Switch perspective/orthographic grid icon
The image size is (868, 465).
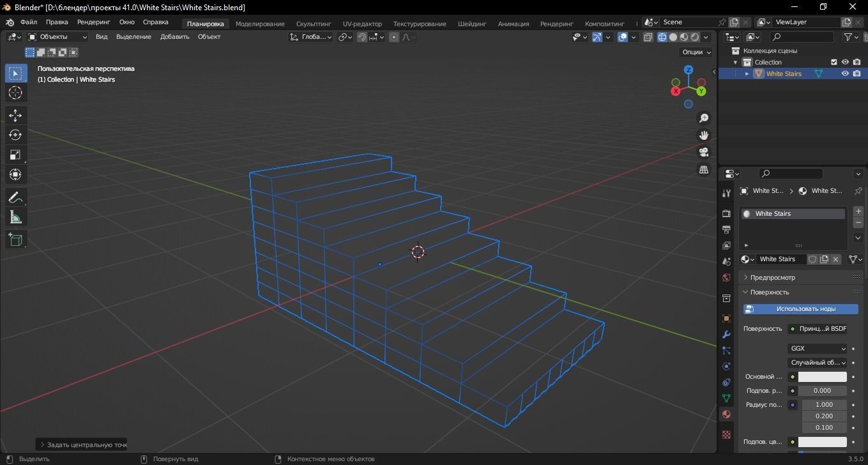click(x=704, y=170)
